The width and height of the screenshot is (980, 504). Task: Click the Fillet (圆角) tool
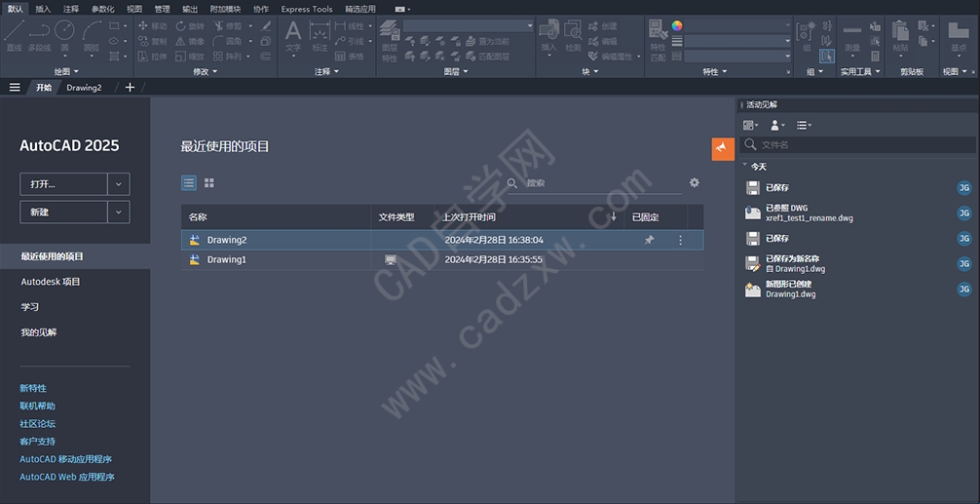point(228,41)
